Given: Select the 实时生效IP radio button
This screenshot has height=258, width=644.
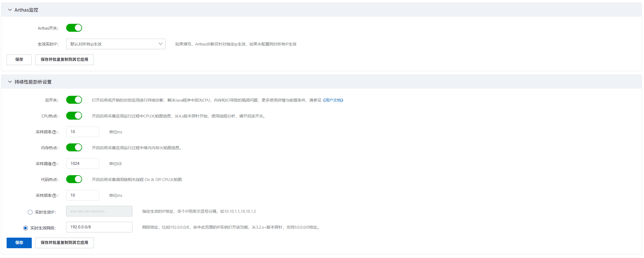Looking at the screenshot, I should (30, 212).
